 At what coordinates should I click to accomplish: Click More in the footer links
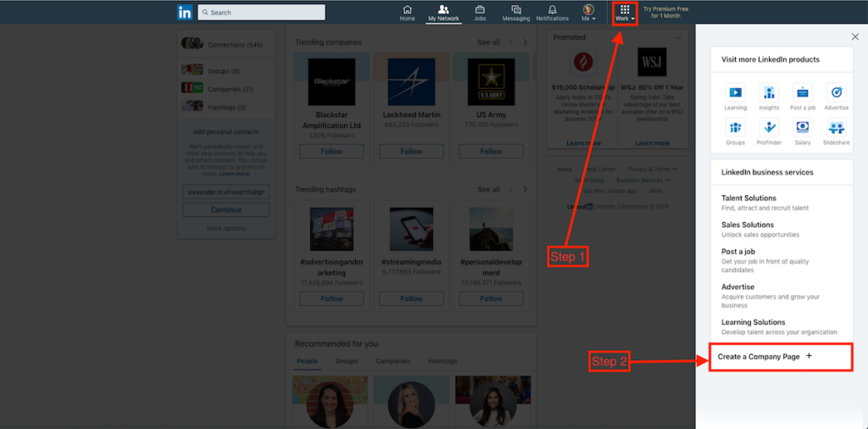click(x=656, y=191)
